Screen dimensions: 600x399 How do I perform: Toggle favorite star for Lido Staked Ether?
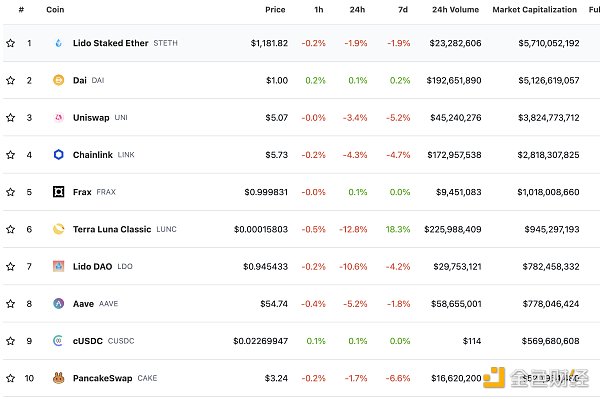click(11, 43)
